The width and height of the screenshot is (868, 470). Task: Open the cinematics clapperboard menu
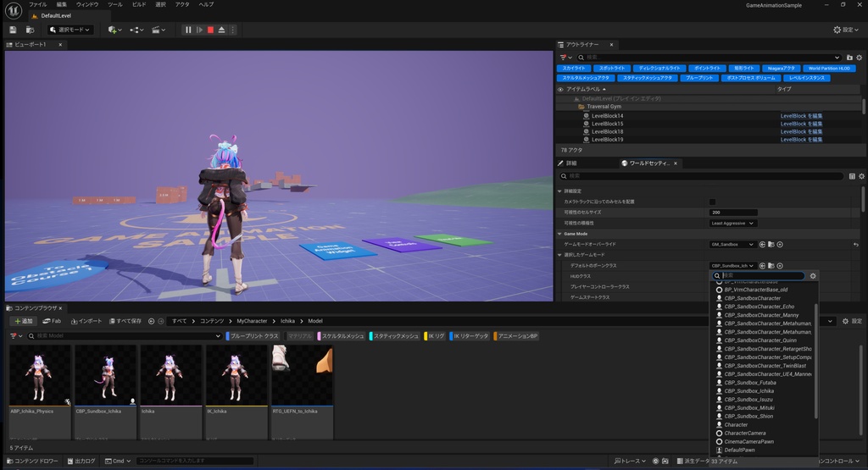159,30
